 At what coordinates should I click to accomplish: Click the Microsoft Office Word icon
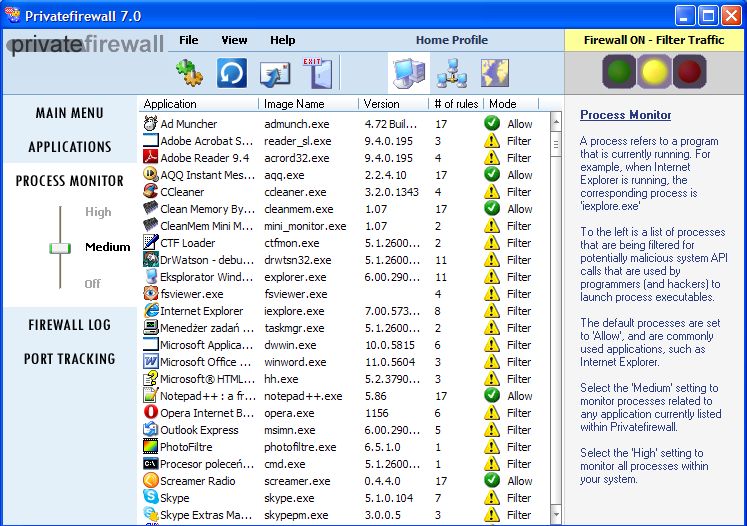[151, 362]
